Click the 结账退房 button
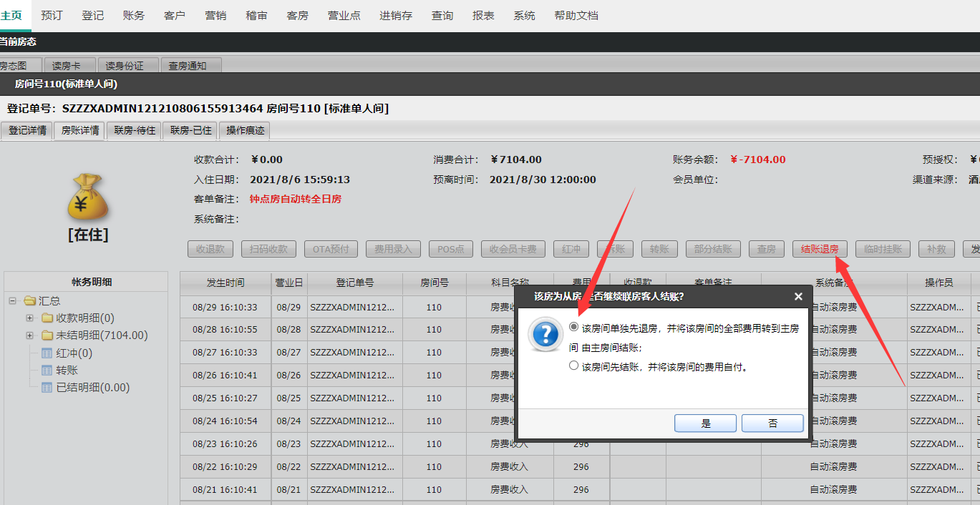Image resolution: width=980 pixels, height=505 pixels. (820, 249)
